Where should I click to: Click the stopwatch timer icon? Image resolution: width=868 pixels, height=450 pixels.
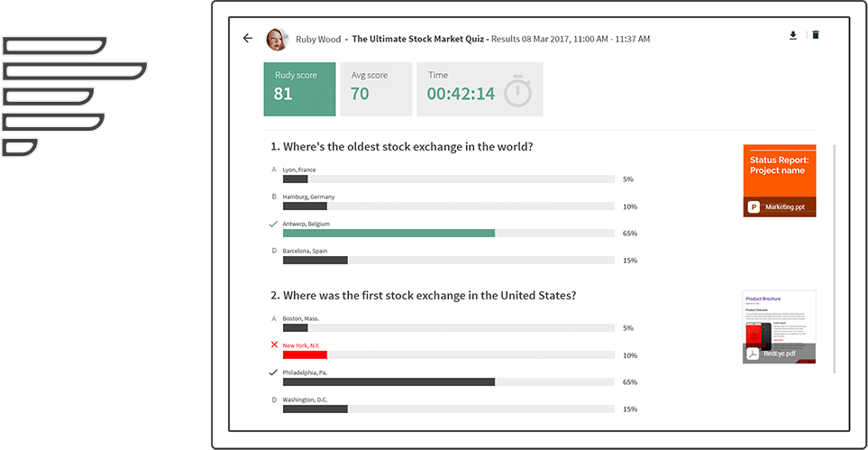517,91
